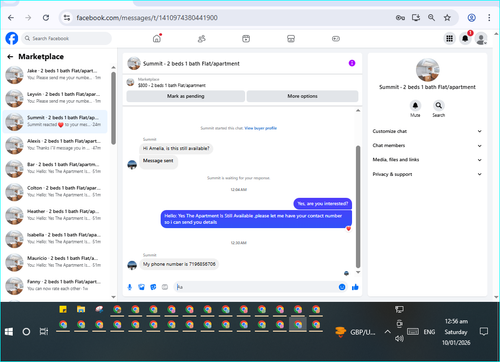Screen dimensions: 500x362
Task: Click the Facebook logo
Action: point(12,38)
